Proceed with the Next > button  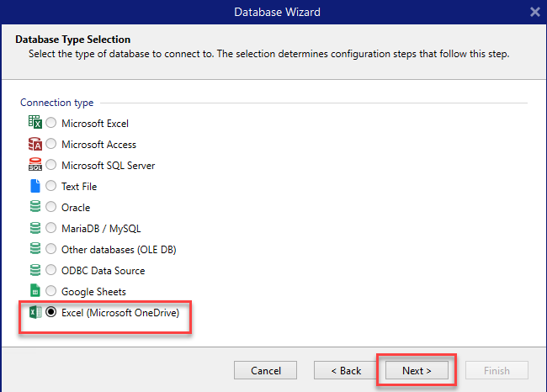[x=417, y=371]
